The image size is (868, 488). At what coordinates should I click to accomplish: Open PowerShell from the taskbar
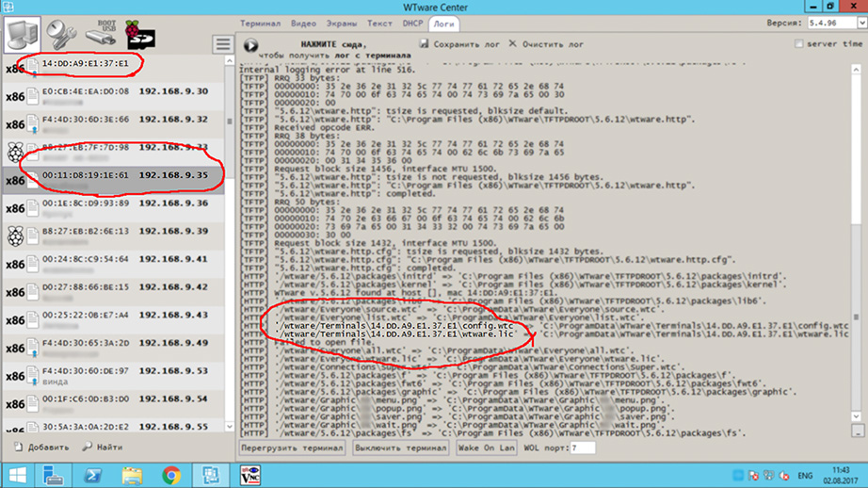(x=94, y=475)
